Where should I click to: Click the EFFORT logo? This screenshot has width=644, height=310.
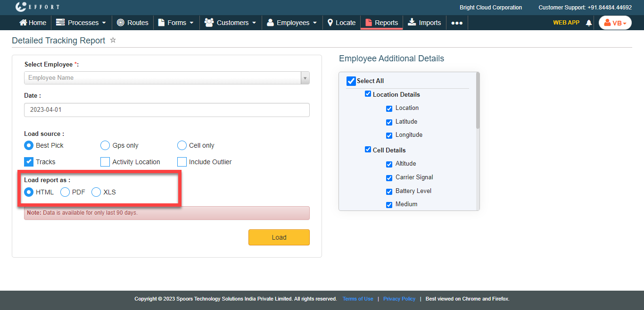click(x=37, y=7)
